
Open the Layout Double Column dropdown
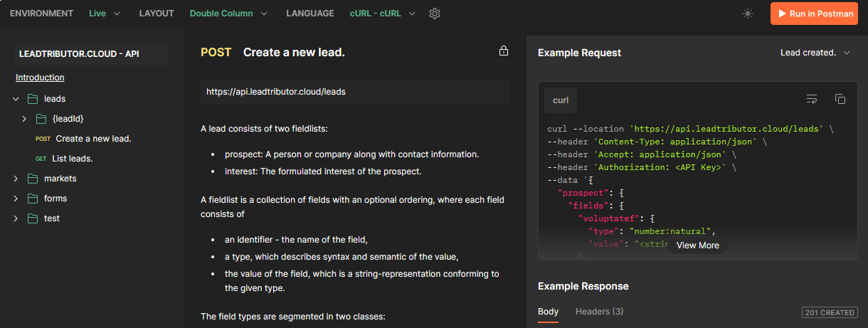[228, 14]
